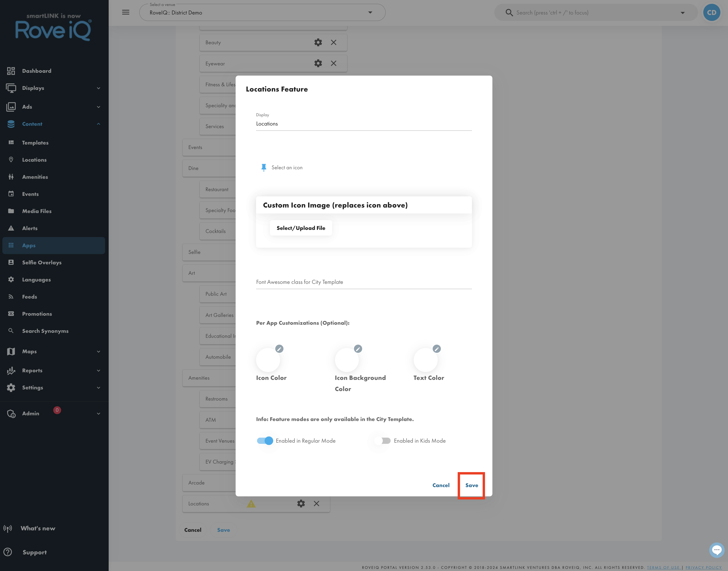Expand the Admin menu chevron

click(98, 414)
